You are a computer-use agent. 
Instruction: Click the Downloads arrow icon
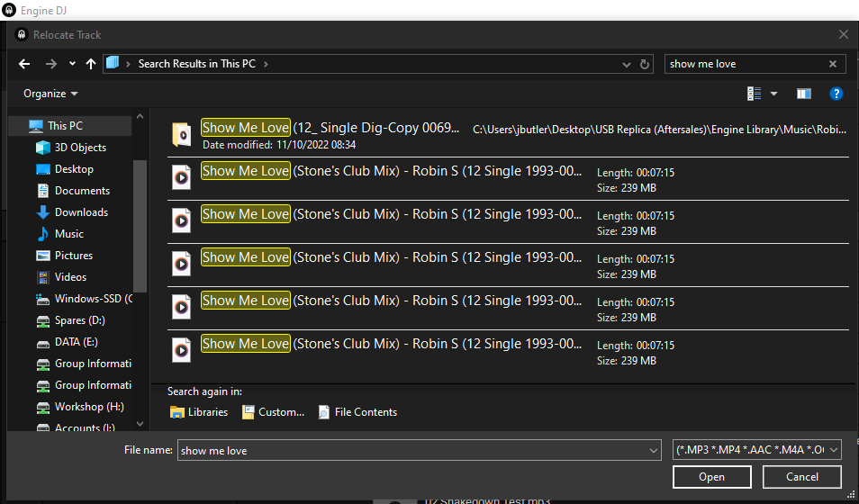point(42,212)
